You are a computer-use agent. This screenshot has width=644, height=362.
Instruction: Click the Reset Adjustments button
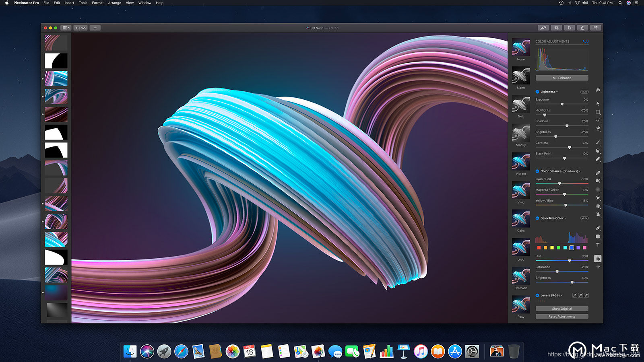pyautogui.click(x=562, y=317)
